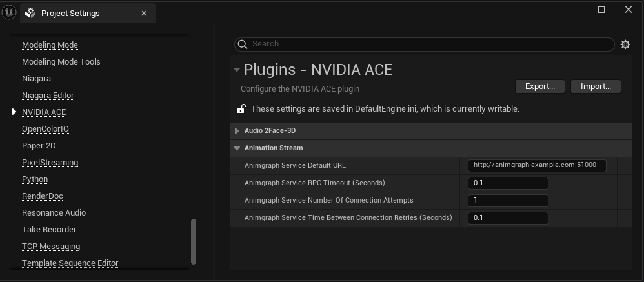Click the sidebar vertical scrollbar
Image resolution: width=644 pixels, height=282 pixels.
(x=194, y=241)
